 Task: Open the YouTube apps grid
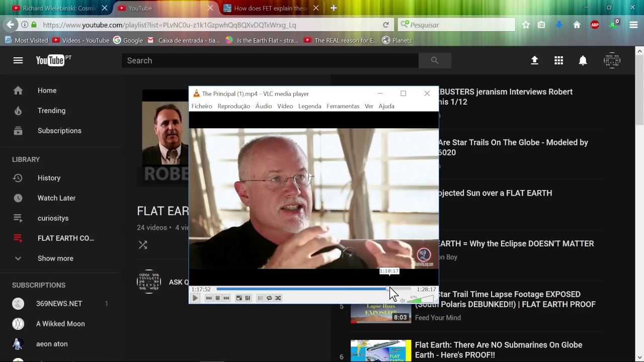[558, 60]
